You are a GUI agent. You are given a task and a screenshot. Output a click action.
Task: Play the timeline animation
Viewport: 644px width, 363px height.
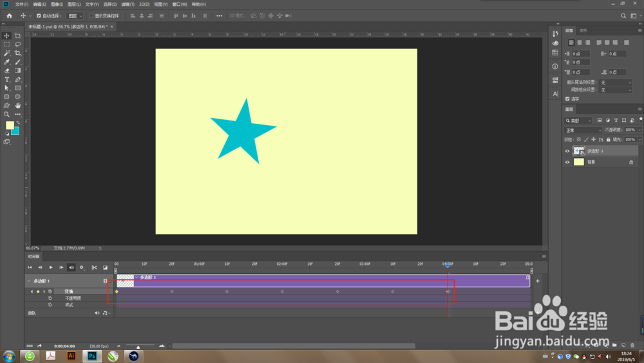(x=51, y=268)
